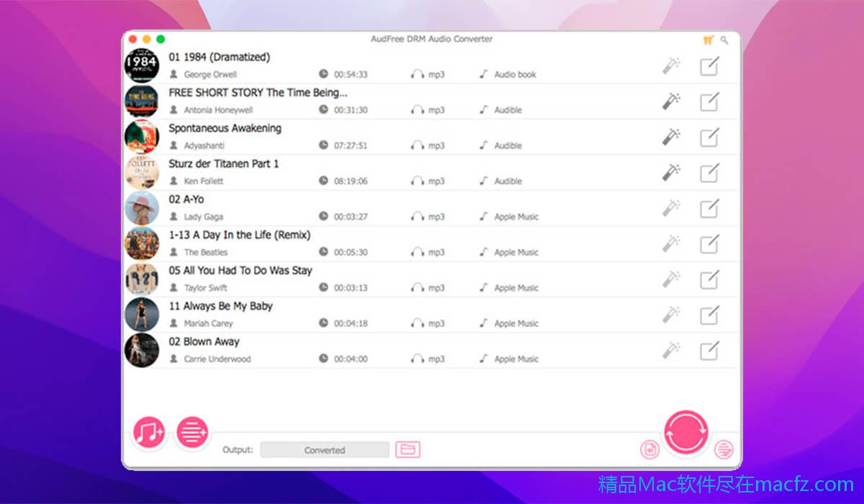Click the title Spontaneous Awakening
This screenshot has width=864, height=504.
[x=225, y=128]
